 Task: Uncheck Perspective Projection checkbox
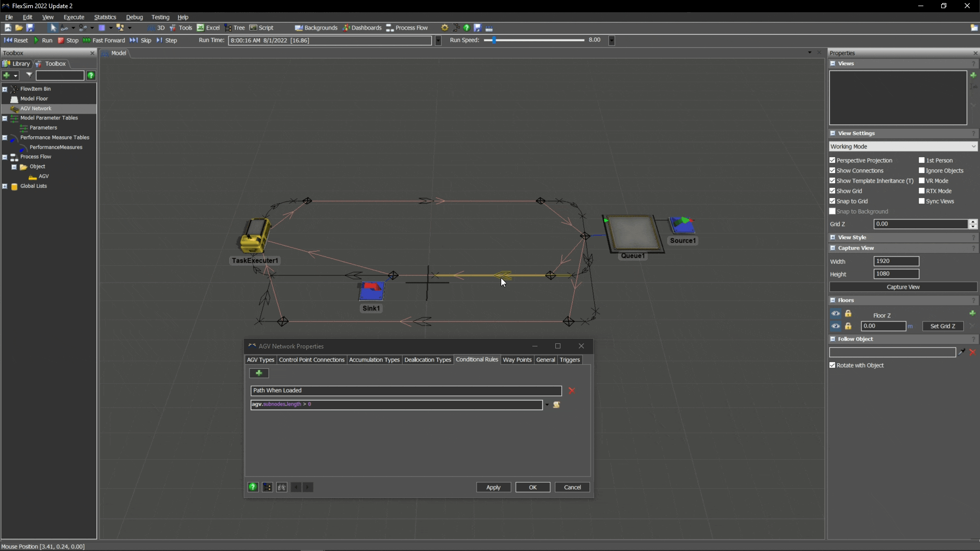pyautogui.click(x=832, y=160)
